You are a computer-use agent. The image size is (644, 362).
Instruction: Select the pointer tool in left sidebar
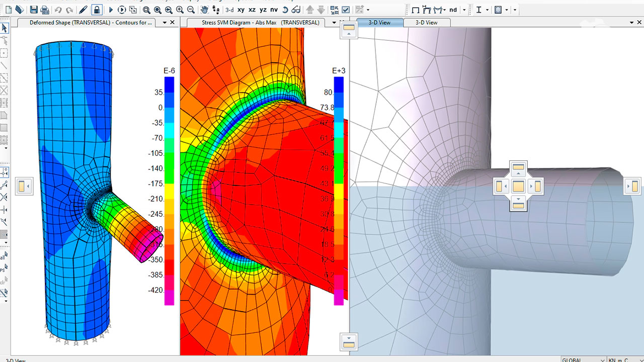click(5, 28)
